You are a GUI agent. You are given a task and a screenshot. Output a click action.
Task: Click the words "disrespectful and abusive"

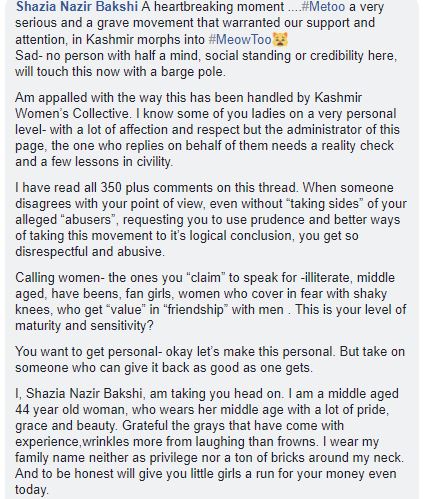pos(90,252)
